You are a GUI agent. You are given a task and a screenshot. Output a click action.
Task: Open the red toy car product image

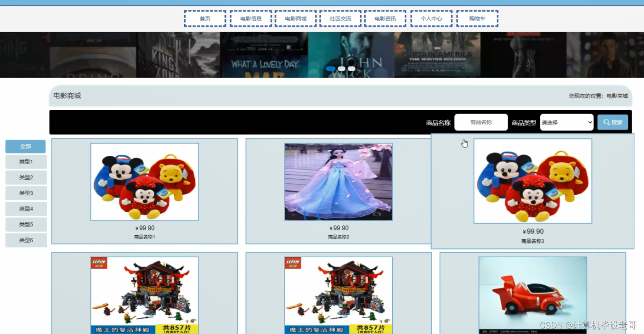pyautogui.click(x=533, y=295)
